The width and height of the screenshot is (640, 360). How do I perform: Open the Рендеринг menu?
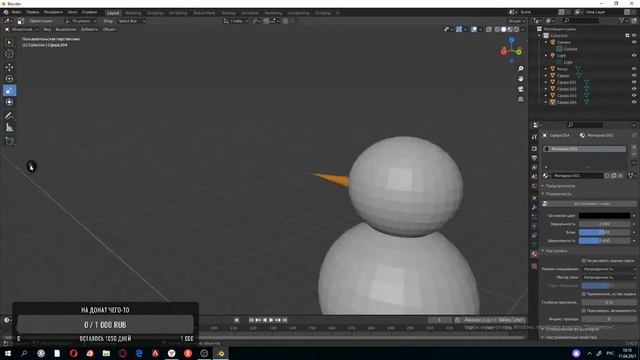(53, 12)
